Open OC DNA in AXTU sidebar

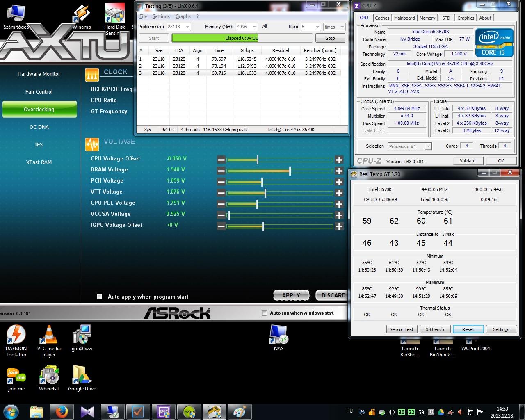point(39,127)
